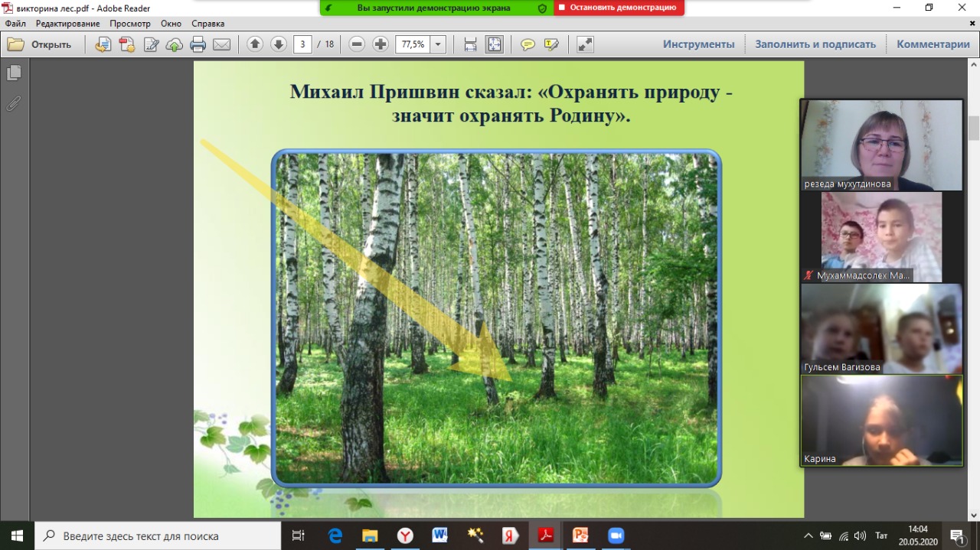This screenshot has height=550, width=980.
Task: Click the page number input field
Action: (x=302, y=44)
